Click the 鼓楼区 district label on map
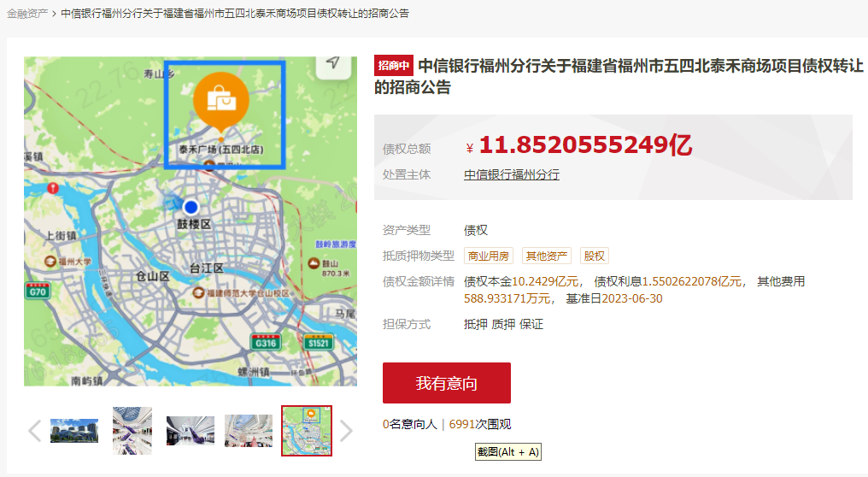 coord(194,224)
